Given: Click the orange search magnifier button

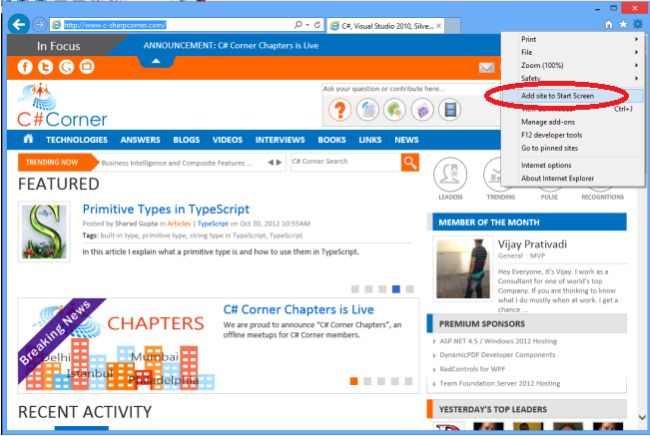Looking at the screenshot, I should (x=410, y=162).
